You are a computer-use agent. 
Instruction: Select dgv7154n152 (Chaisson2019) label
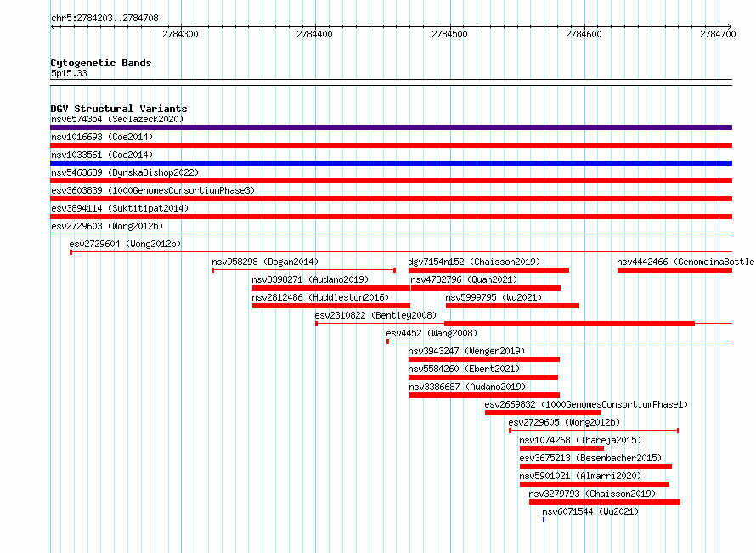point(474,262)
